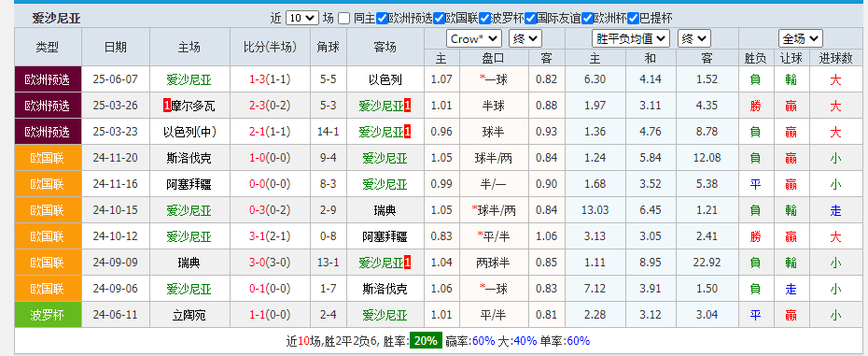Click corner count 14-1
The image size is (868, 356).
(x=329, y=132)
